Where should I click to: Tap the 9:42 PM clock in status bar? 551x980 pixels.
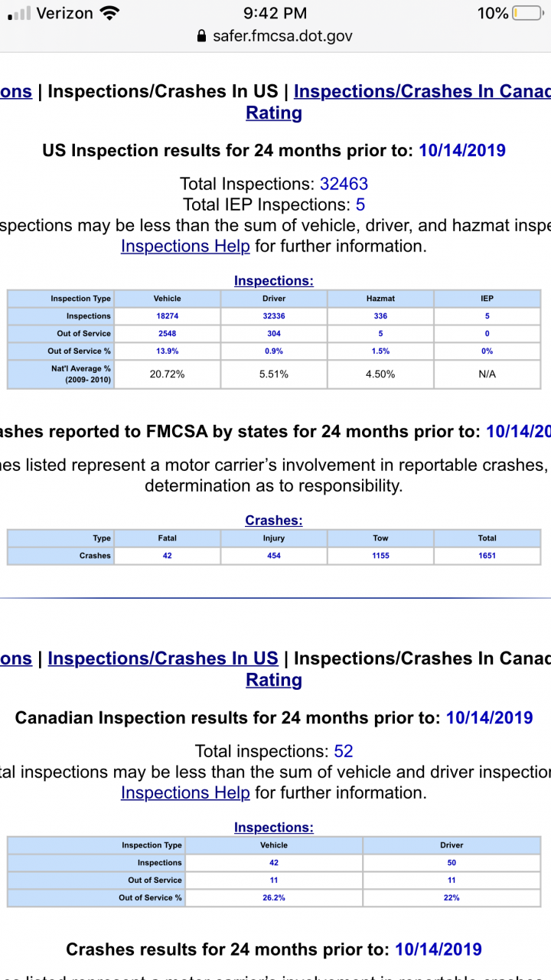tap(275, 13)
